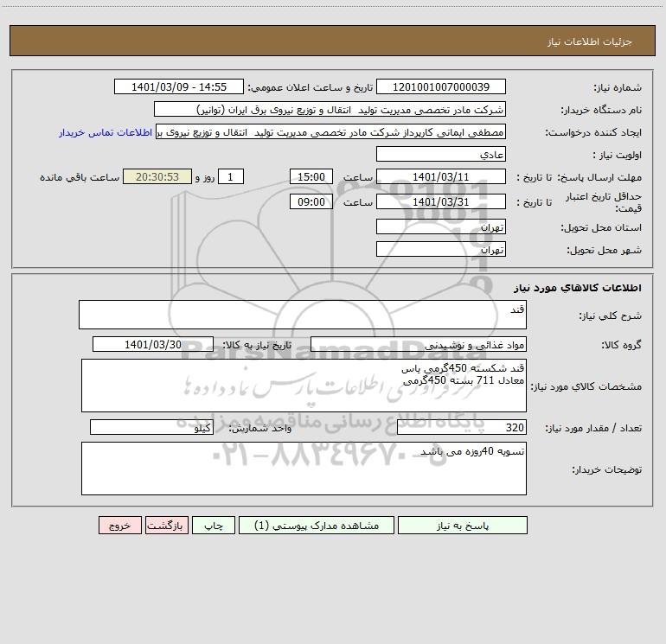Click response deadline date 1401/03/11
666x644 pixels.
(441, 176)
